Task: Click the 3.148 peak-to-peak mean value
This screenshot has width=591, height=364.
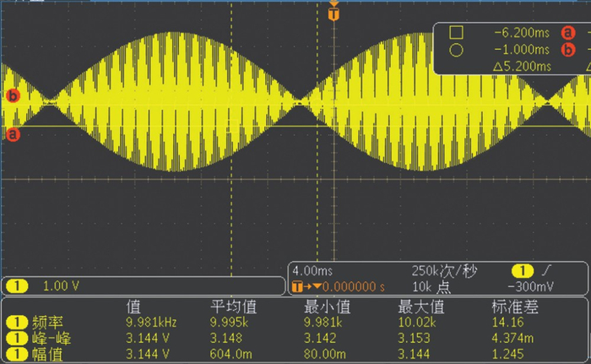Action: point(225,339)
